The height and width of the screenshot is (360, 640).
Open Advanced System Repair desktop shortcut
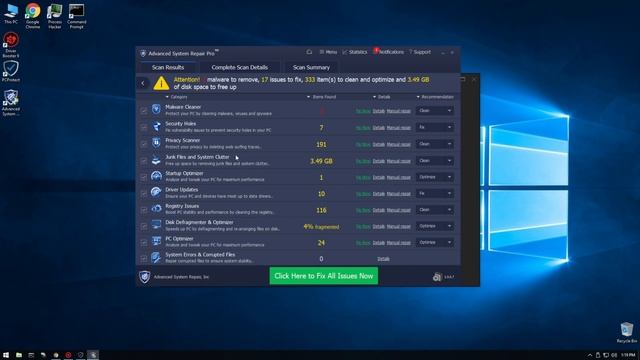(x=11, y=102)
